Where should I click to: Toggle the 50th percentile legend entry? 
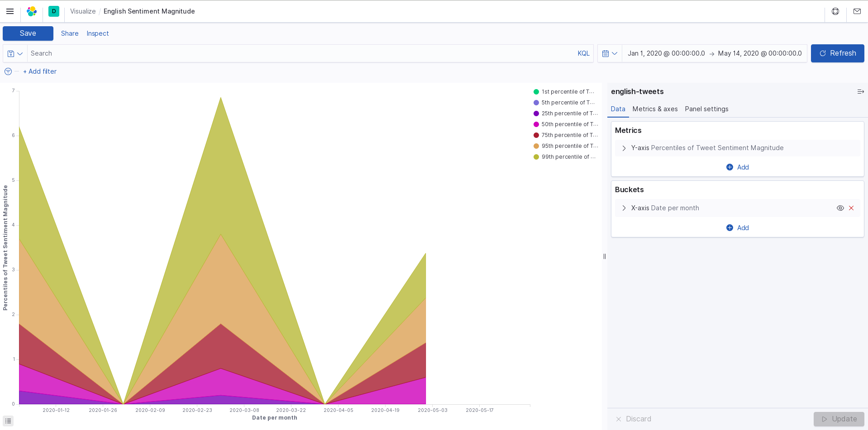pyautogui.click(x=566, y=124)
